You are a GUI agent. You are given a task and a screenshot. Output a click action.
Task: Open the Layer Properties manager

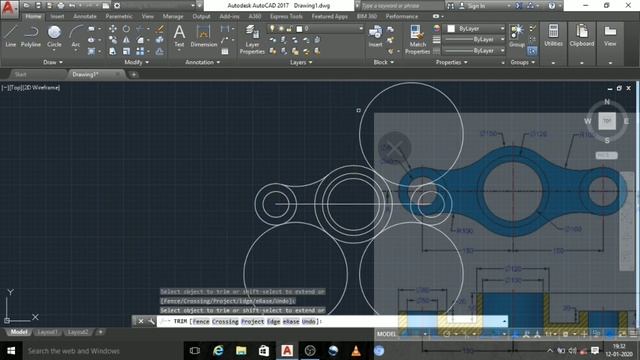(x=252, y=39)
